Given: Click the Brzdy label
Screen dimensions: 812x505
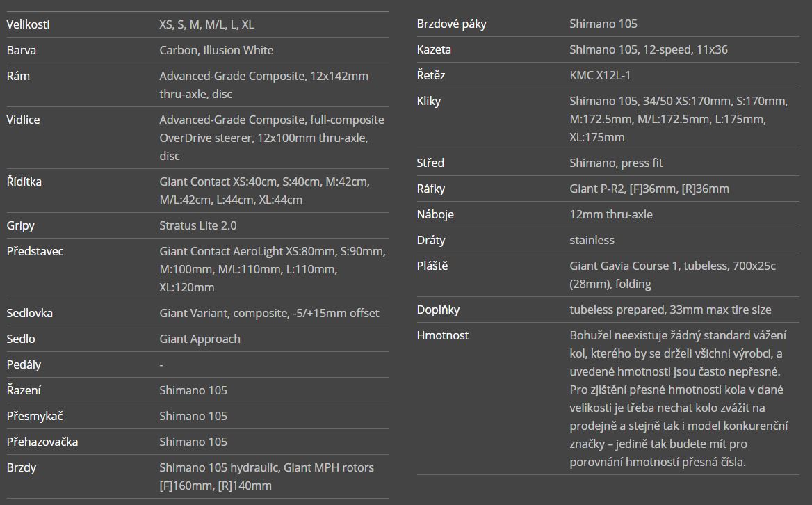Looking at the screenshot, I should (22, 467).
